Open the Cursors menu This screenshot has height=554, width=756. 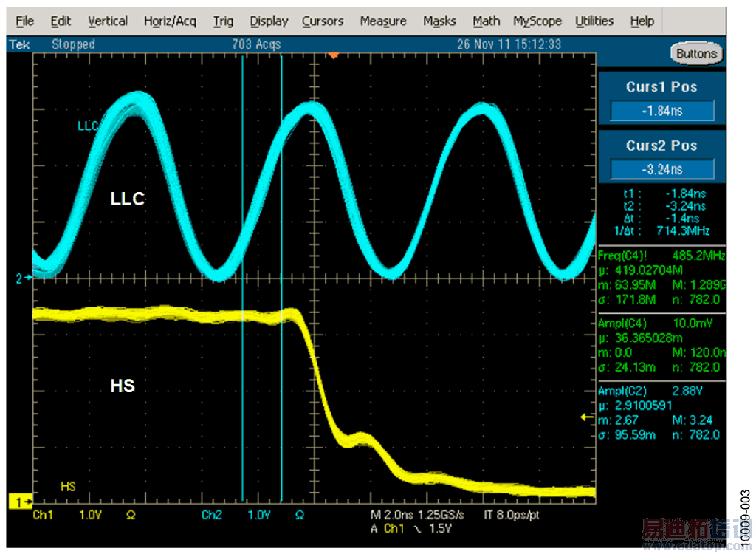[322, 21]
